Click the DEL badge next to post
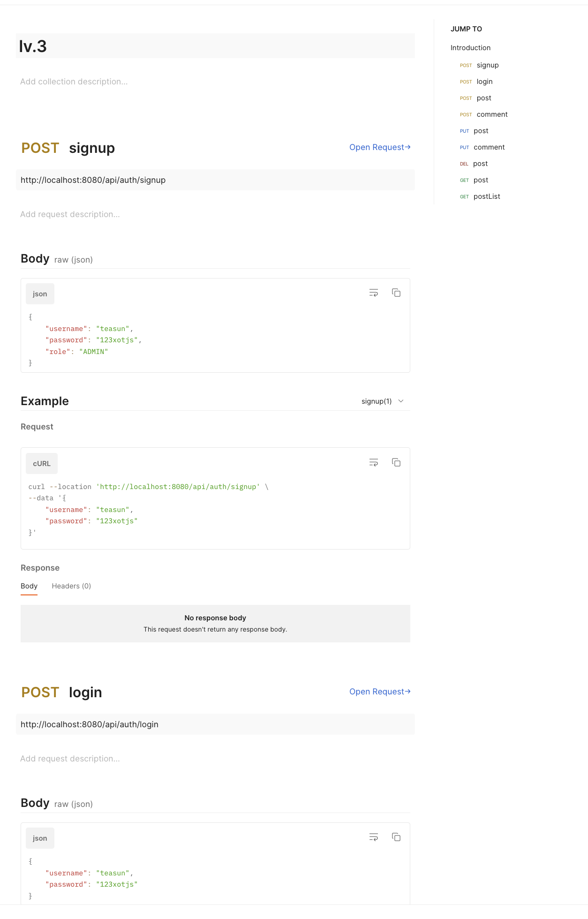 464,164
